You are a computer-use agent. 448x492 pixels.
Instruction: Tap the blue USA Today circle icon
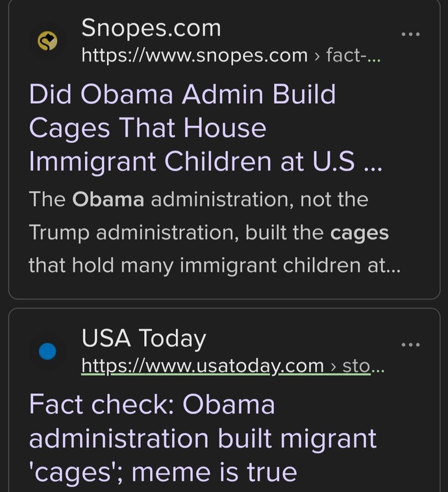tap(47, 351)
